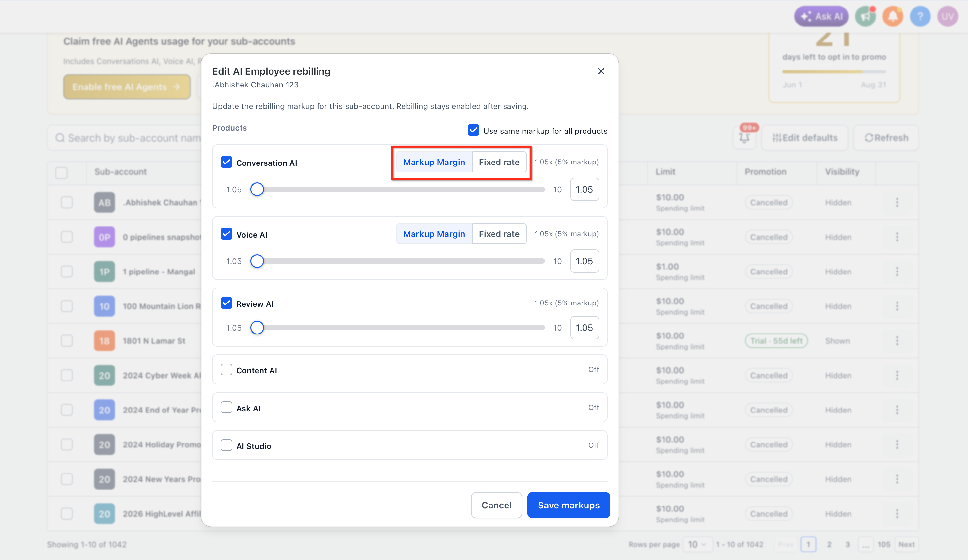Go to page 3 of sub-accounts

pos(847,544)
